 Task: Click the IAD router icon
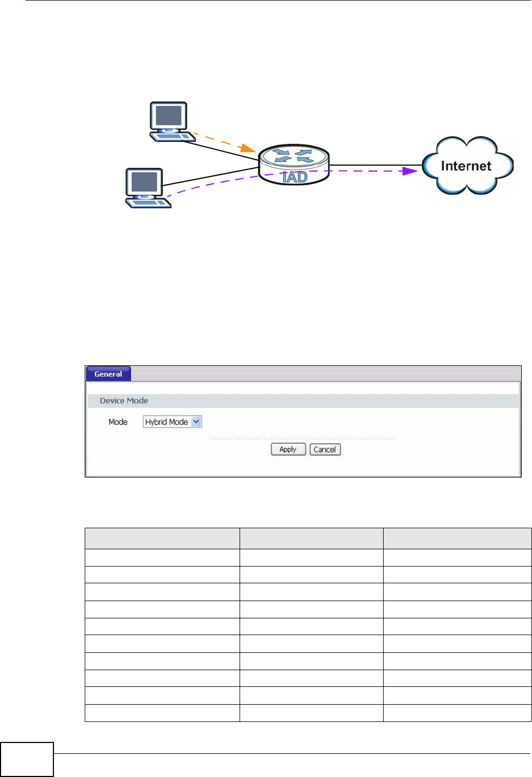pyautogui.click(x=294, y=165)
